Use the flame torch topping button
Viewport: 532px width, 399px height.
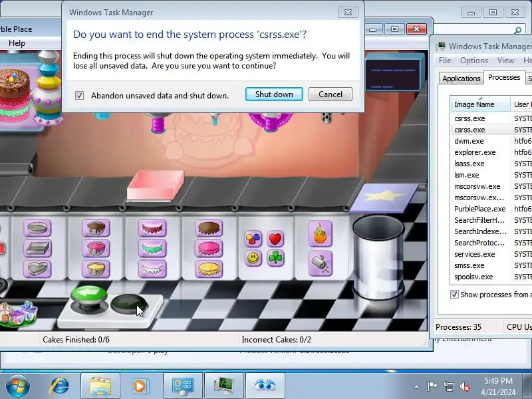point(321,234)
